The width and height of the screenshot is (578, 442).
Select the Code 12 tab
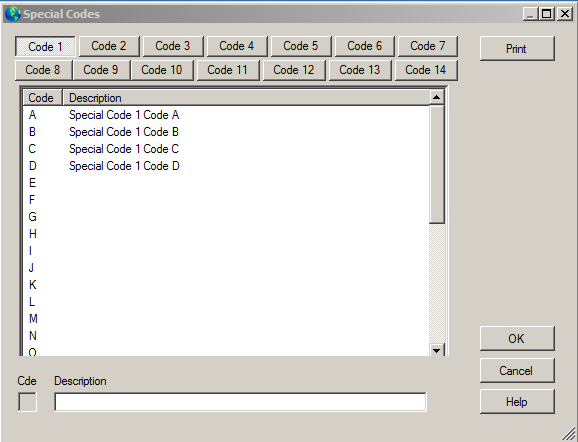point(294,70)
